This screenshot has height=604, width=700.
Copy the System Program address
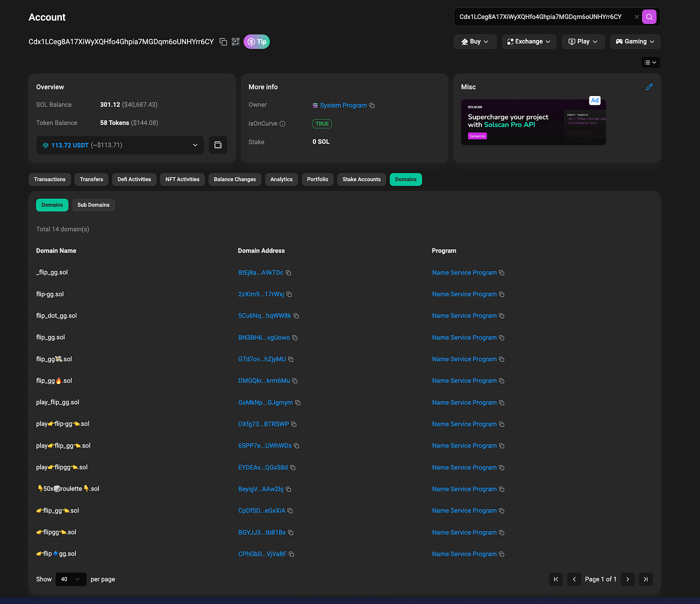pyautogui.click(x=372, y=105)
